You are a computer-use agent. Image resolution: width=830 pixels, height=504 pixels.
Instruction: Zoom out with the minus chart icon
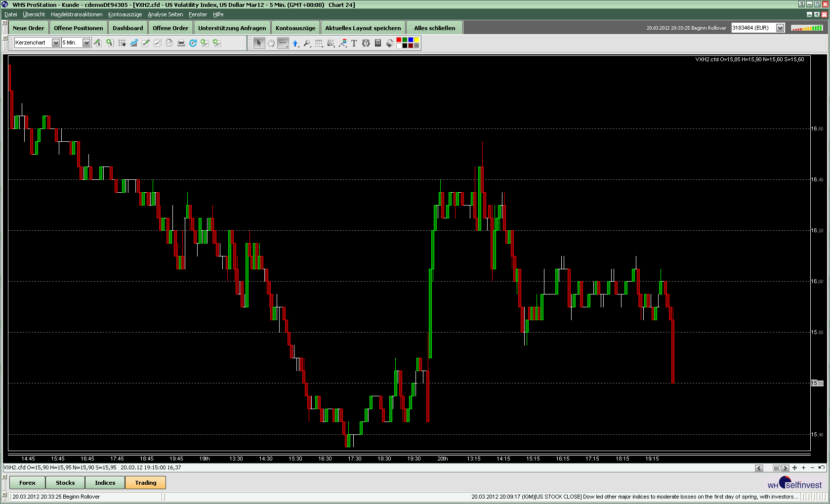812,467
